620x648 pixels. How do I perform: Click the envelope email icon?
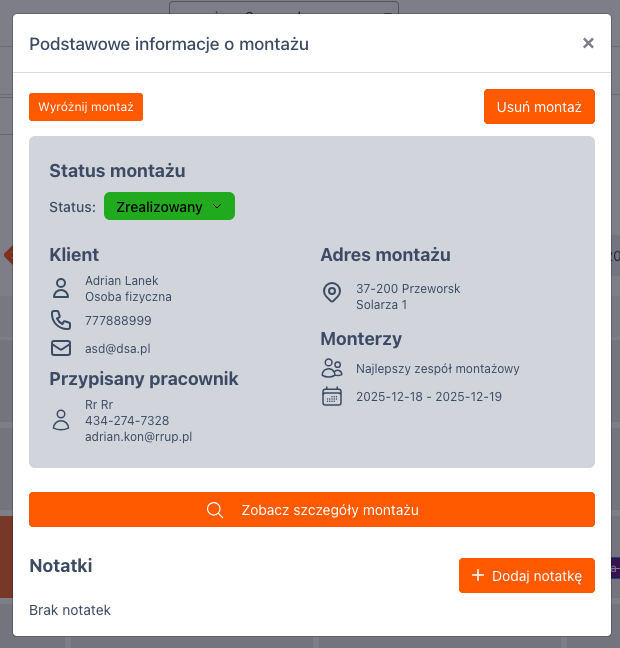(61, 348)
